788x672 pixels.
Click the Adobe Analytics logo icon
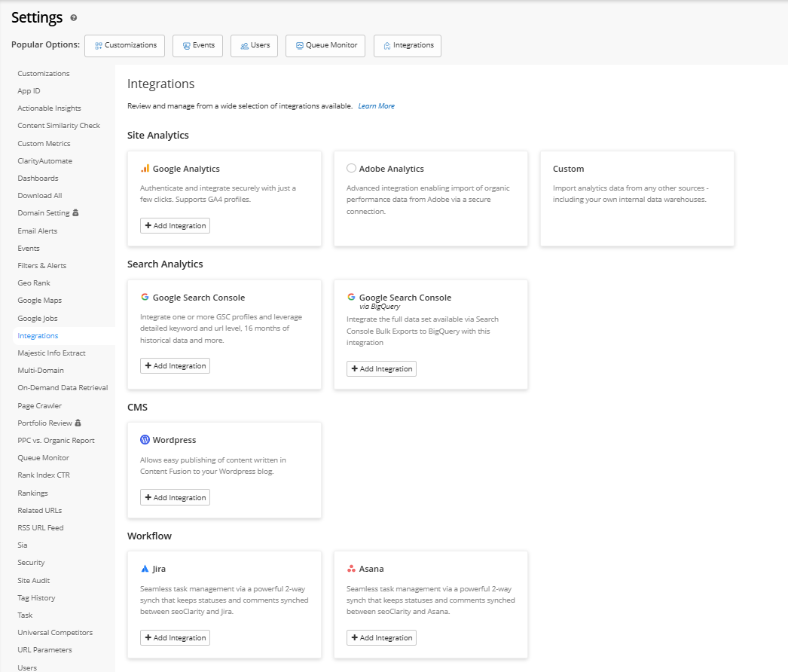click(351, 169)
